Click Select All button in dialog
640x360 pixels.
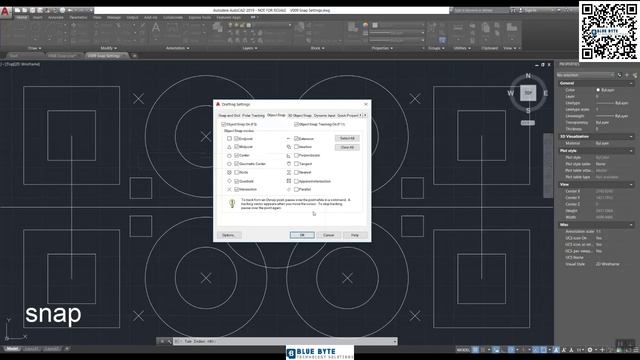point(347,138)
